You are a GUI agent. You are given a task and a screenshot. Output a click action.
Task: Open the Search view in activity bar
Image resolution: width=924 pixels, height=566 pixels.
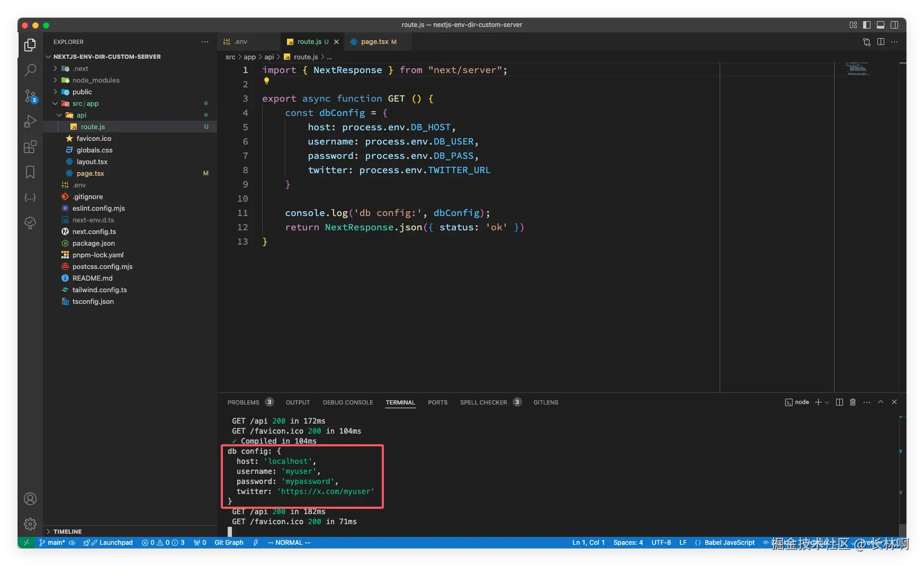coord(30,70)
